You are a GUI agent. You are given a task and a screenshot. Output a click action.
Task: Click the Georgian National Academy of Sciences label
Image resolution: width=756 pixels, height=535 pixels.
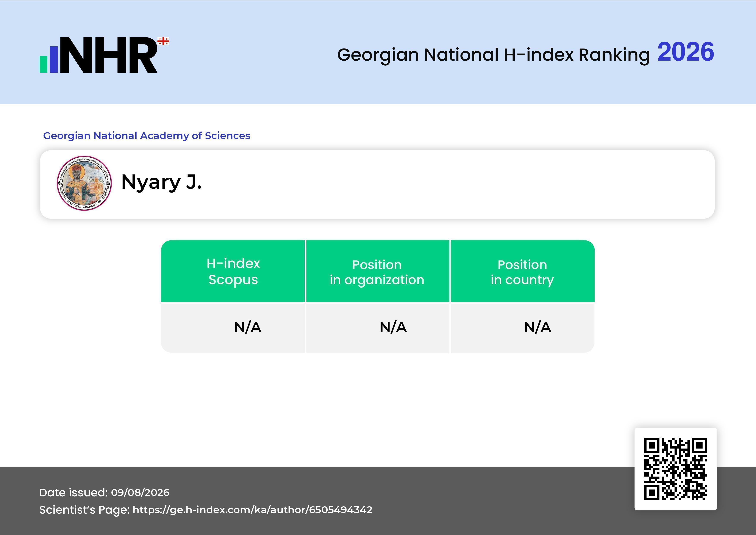147,135
